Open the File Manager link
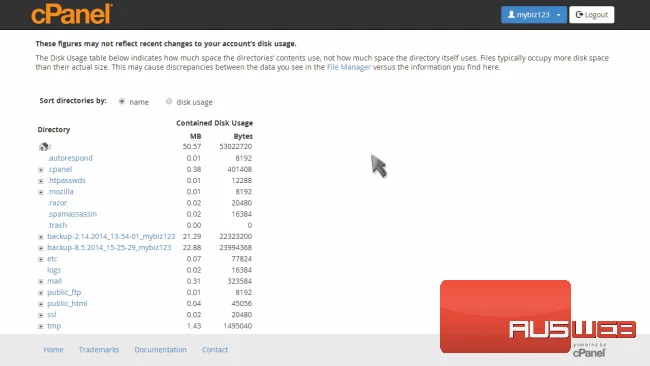Image resolution: width=650 pixels, height=366 pixels. point(349,67)
